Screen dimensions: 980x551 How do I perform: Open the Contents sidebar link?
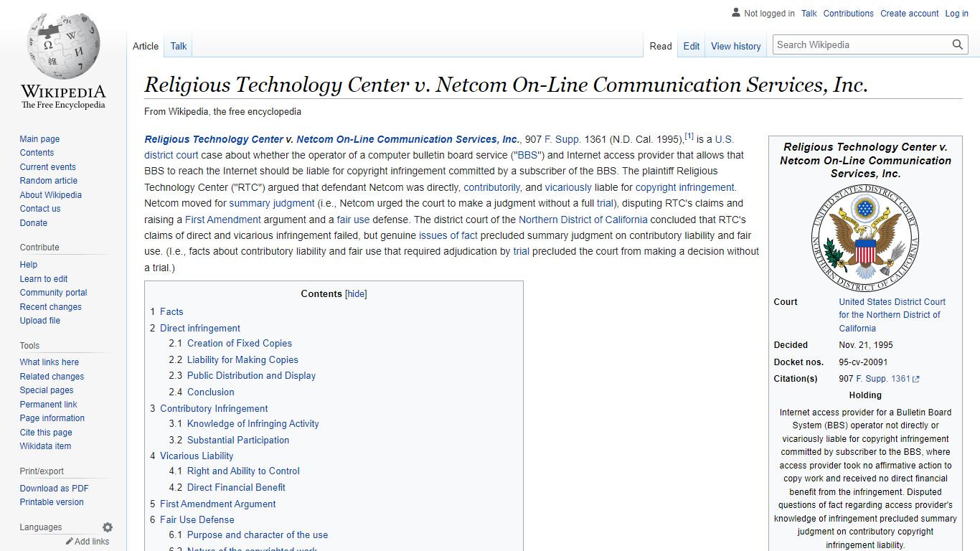click(37, 153)
